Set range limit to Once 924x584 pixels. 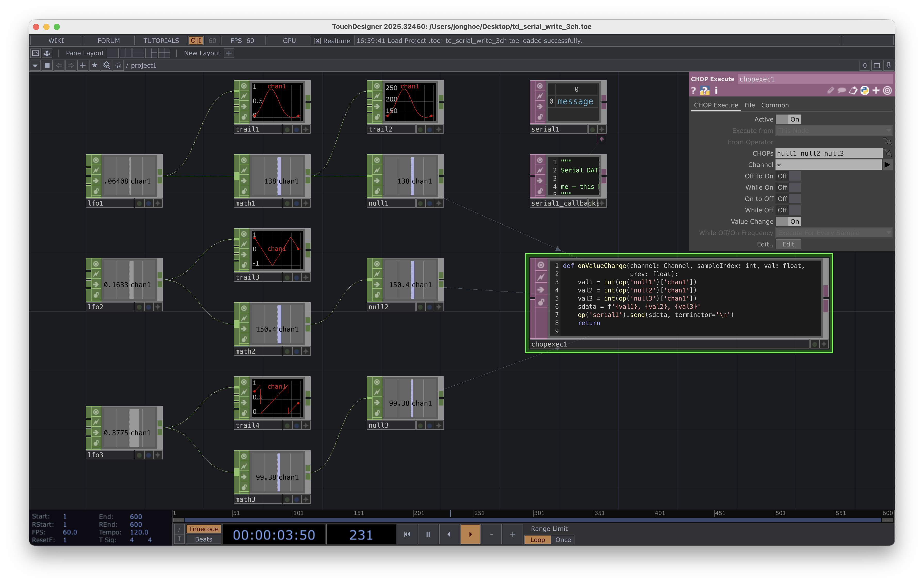coord(563,540)
